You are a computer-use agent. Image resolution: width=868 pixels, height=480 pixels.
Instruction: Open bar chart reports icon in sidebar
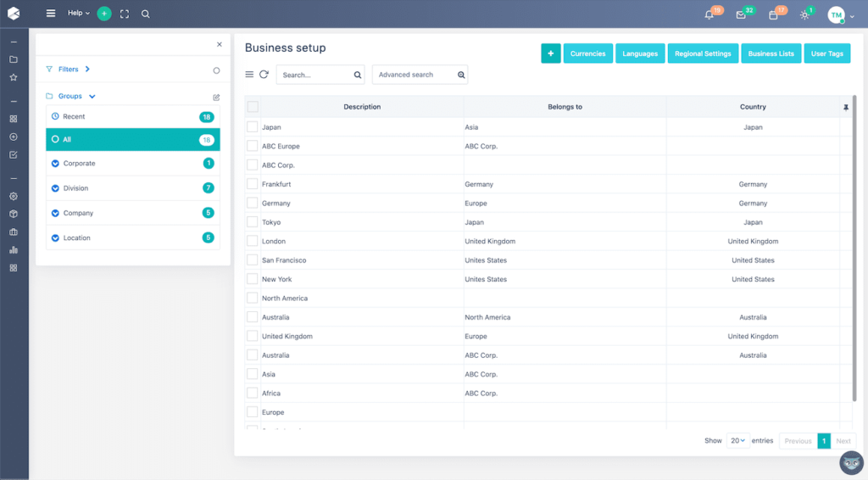(14, 249)
